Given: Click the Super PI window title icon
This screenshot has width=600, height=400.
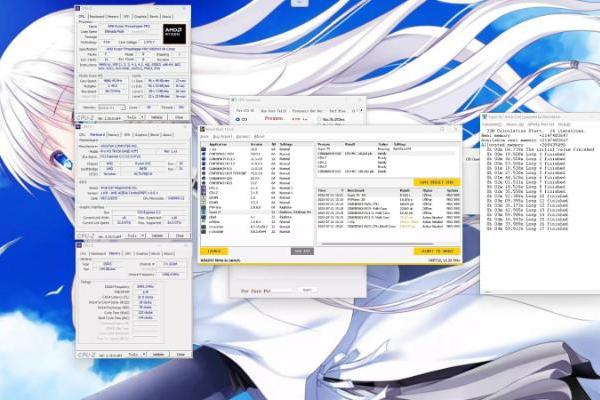Looking at the screenshot, I should click(x=485, y=117).
